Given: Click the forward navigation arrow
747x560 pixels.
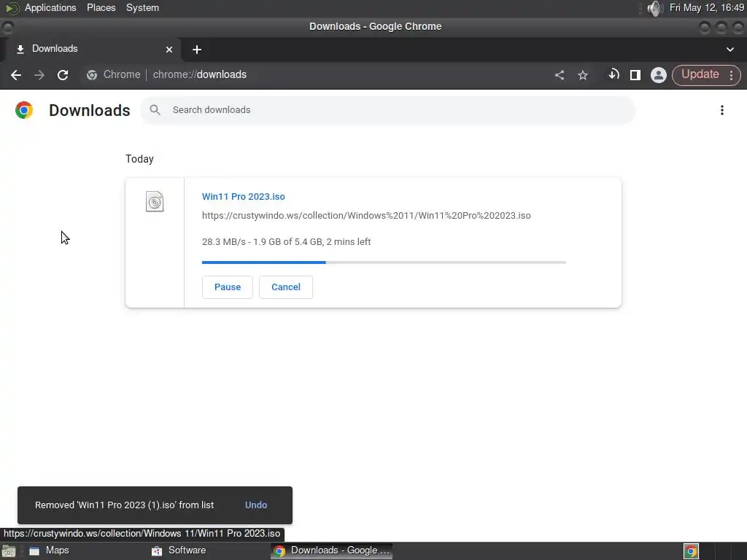Looking at the screenshot, I should [x=39, y=75].
